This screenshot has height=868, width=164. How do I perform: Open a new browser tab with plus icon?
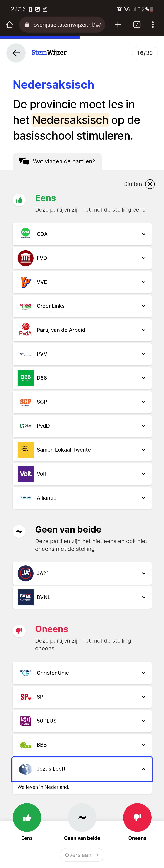(118, 25)
